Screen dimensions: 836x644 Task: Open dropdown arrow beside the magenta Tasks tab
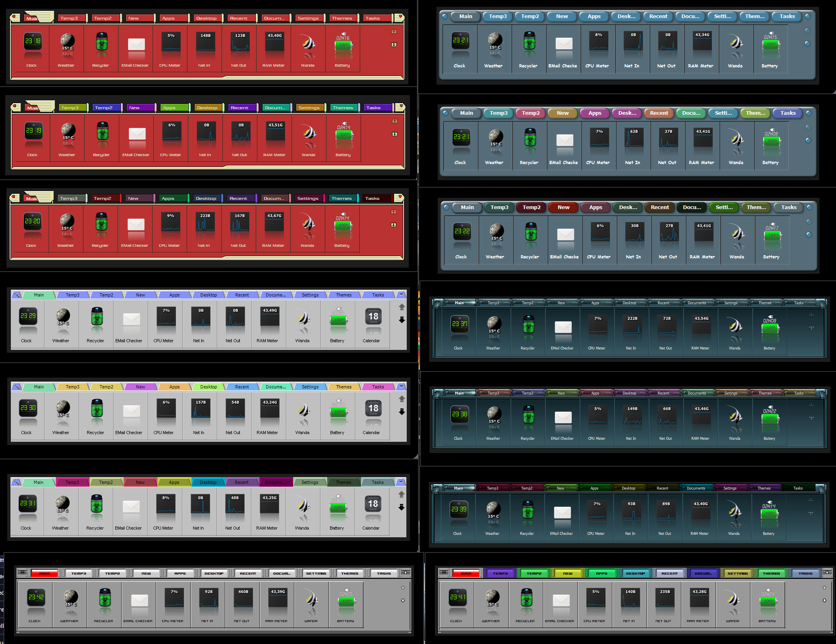click(x=401, y=386)
